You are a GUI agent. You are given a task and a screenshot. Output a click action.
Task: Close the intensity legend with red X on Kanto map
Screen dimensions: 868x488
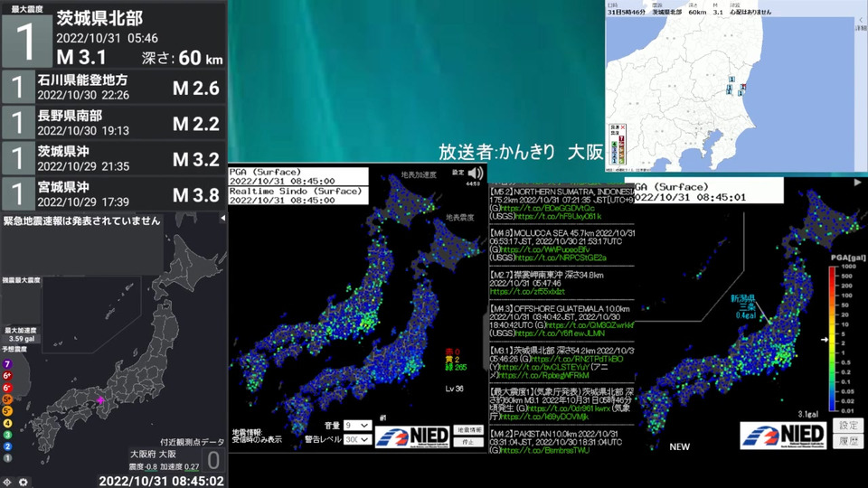[623, 127]
